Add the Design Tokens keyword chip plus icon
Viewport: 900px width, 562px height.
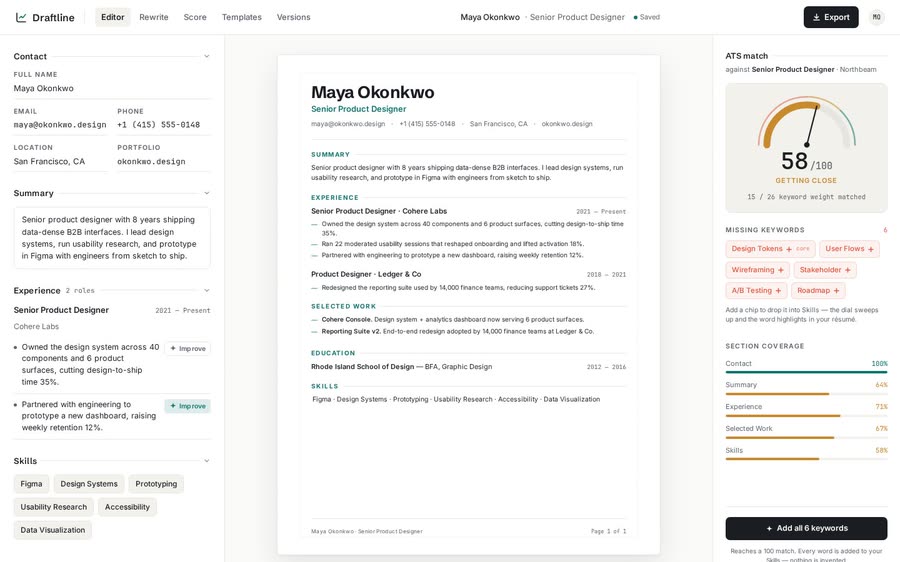(789, 249)
